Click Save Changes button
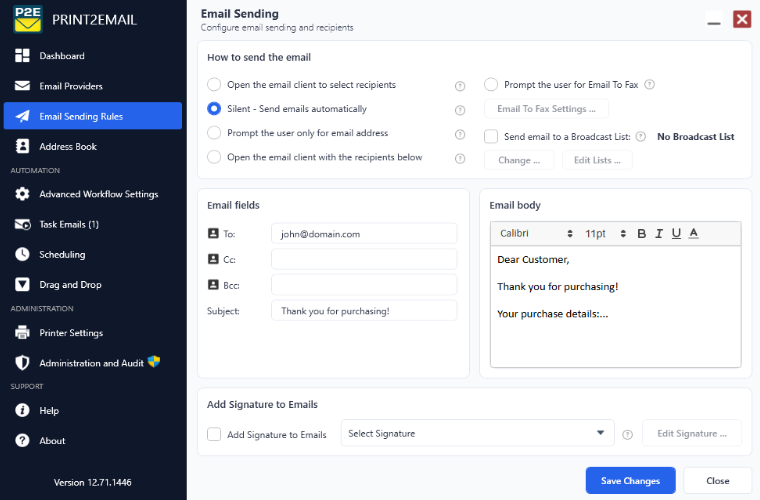Screen dimensions: 760x500 click(630, 481)
